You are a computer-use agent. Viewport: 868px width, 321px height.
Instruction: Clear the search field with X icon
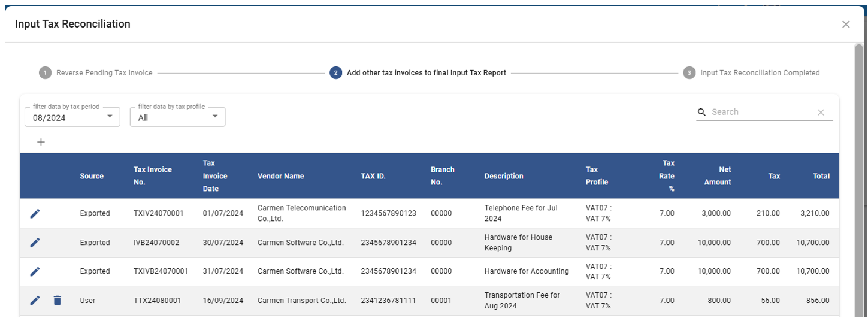[x=821, y=113]
